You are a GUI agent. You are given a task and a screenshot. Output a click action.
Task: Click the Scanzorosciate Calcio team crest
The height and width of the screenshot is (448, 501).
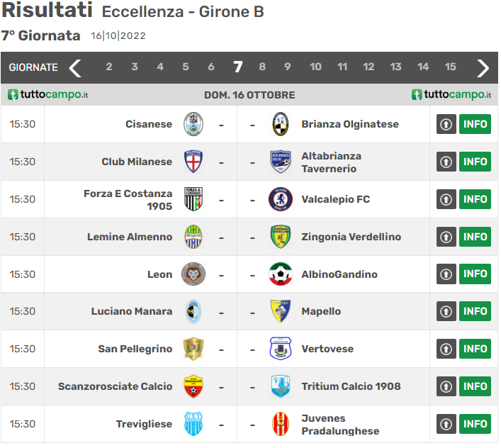193,386
